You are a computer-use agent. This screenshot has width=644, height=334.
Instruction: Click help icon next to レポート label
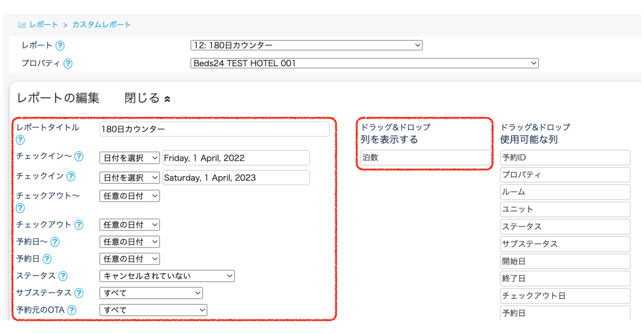[x=60, y=46]
